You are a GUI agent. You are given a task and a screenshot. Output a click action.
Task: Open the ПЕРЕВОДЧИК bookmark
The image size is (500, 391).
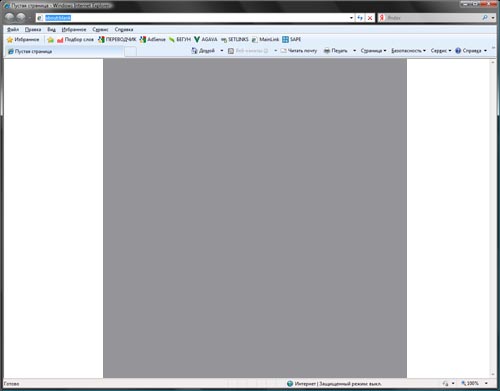117,40
